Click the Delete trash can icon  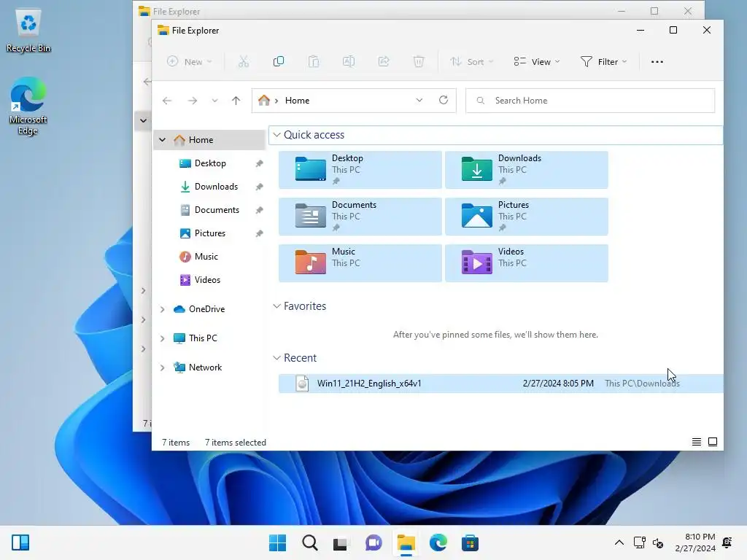point(418,61)
